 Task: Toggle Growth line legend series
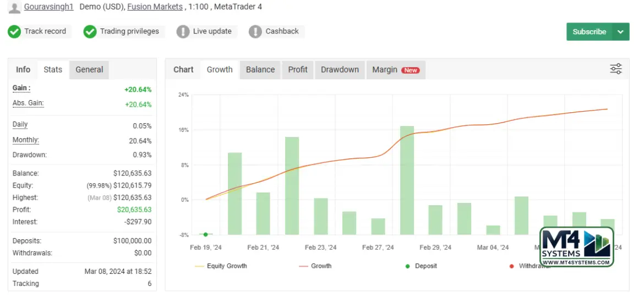point(315,266)
